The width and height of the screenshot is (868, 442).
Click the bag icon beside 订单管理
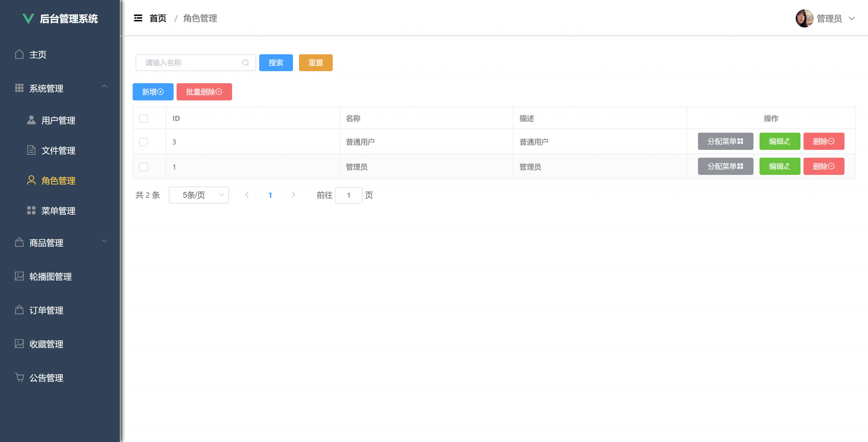click(19, 310)
